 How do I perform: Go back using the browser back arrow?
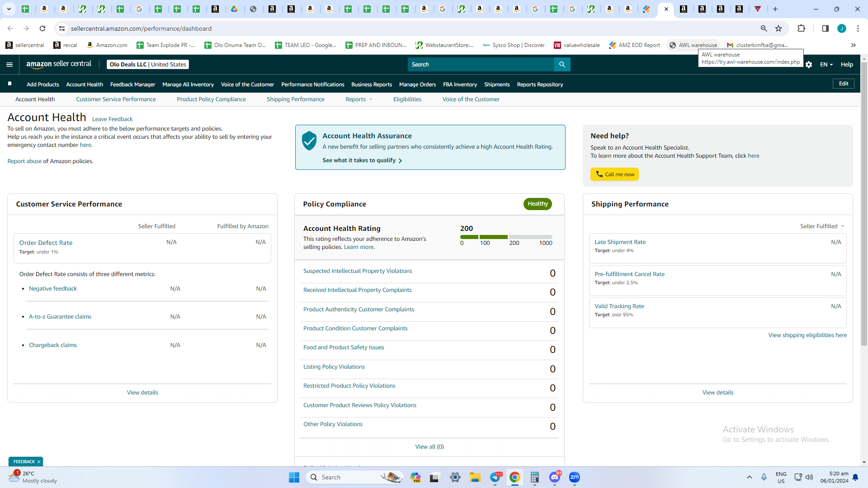pos(10,28)
